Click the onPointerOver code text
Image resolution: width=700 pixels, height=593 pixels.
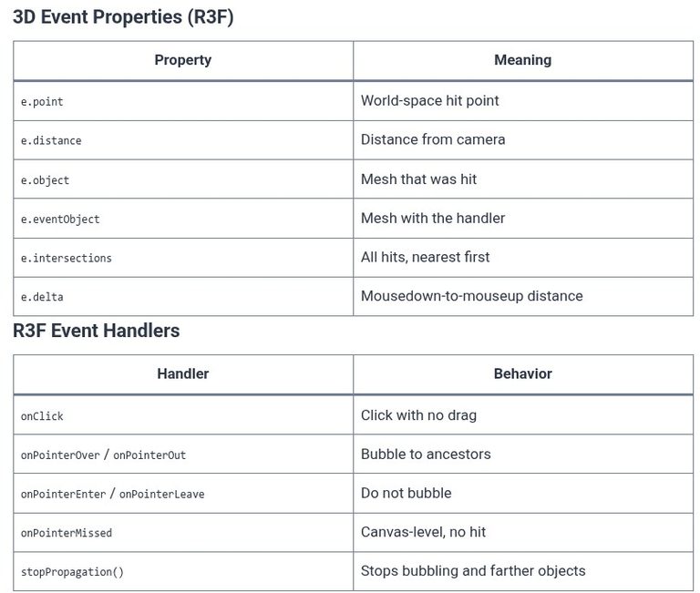(60, 455)
